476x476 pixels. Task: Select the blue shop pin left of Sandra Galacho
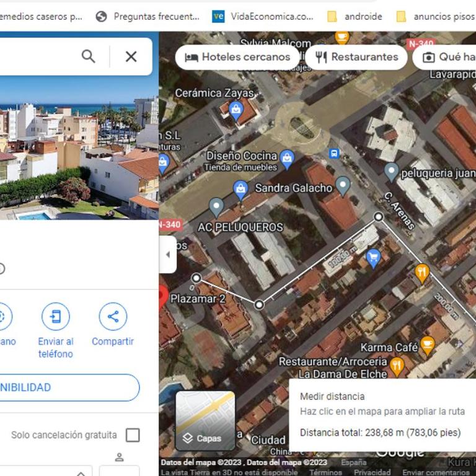(240, 190)
